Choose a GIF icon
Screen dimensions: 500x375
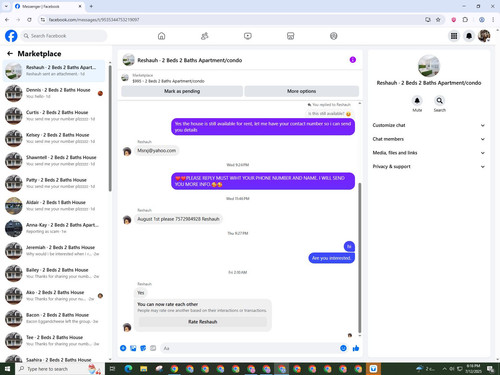click(153, 348)
